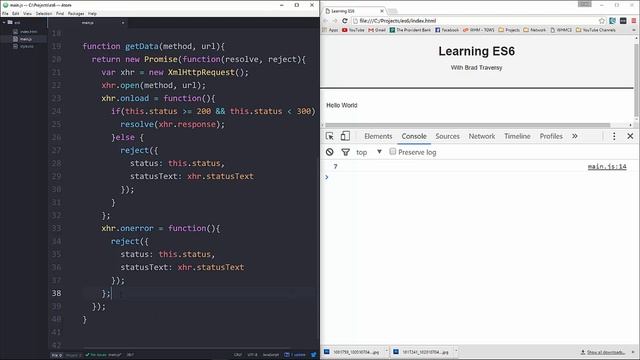Open the Atom View menu
The image size is (640, 360).
27,13
